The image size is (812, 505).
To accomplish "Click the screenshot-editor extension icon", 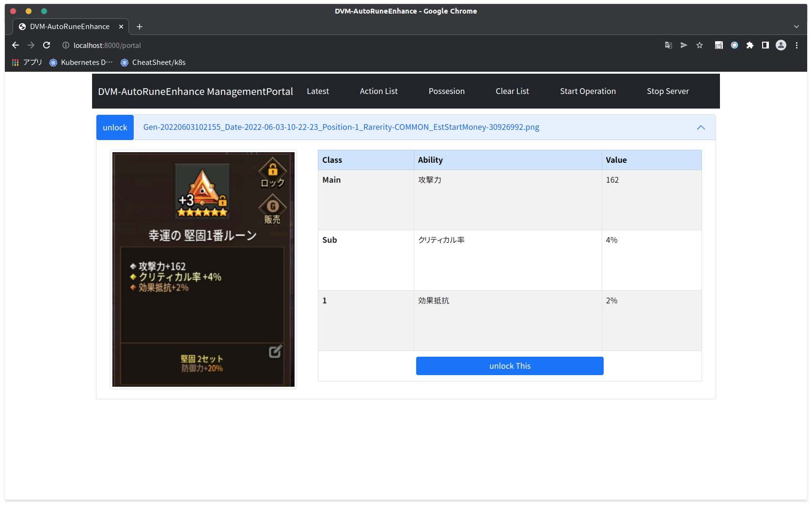I will point(719,45).
